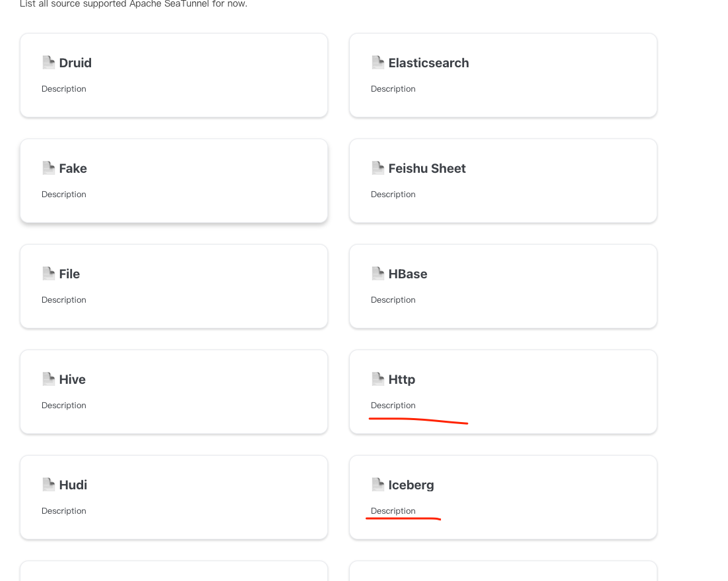Click the document icon beside Http
Screen dimensions: 728x581
[x=378, y=379]
